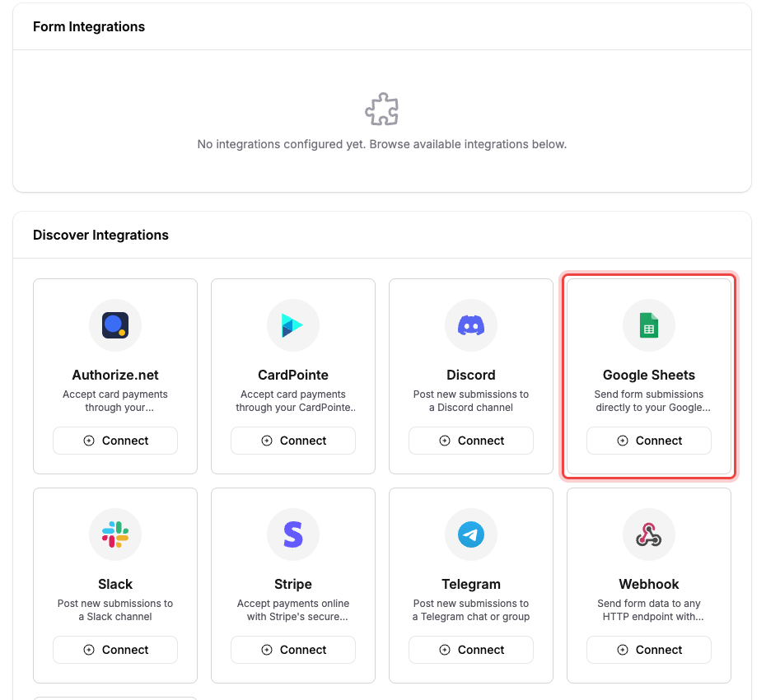Select the CardPointe card title
766x700 pixels.
point(293,375)
